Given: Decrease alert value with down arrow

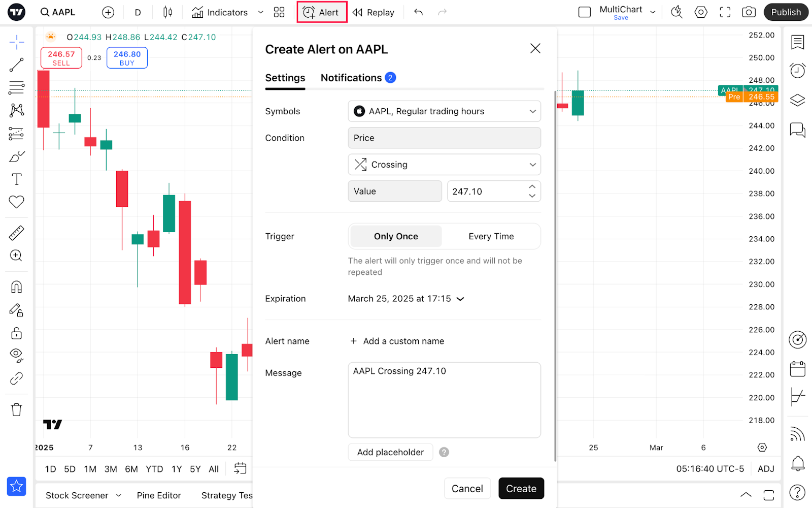Looking at the screenshot, I should coord(532,196).
